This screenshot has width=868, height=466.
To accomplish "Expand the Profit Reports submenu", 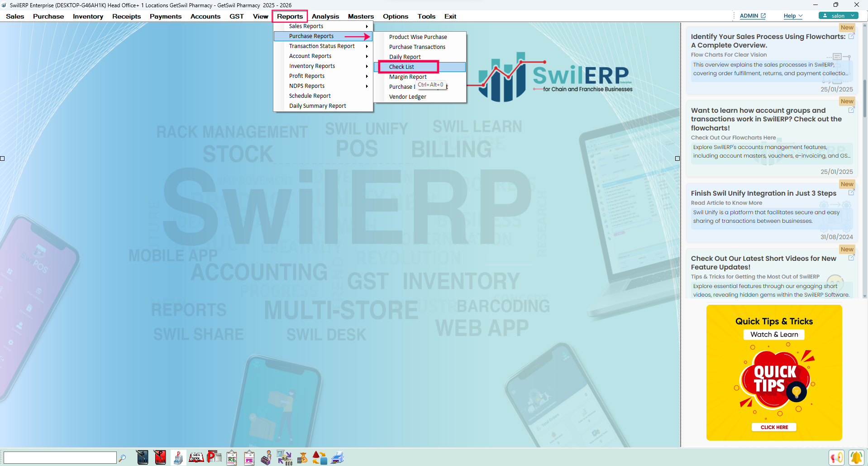I will 323,76.
